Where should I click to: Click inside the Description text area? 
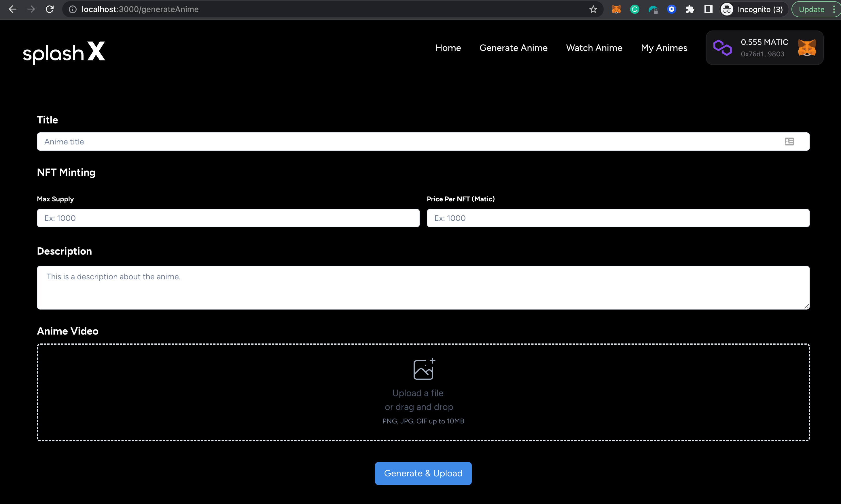(423, 287)
